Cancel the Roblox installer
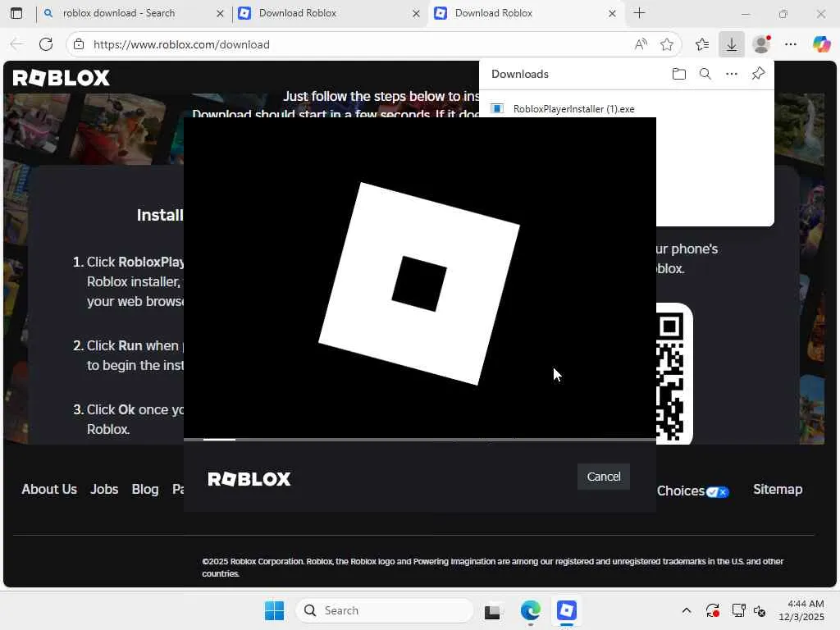 coord(603,477)
